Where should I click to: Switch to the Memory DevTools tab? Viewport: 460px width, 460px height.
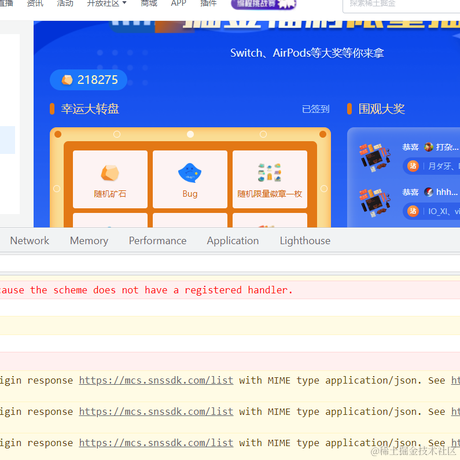[x=89, y=241]
